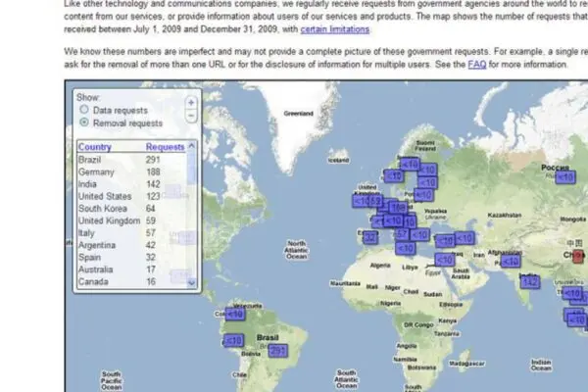
Task: Click the <10 marker near Afghanistan
Action: [510, 261]
